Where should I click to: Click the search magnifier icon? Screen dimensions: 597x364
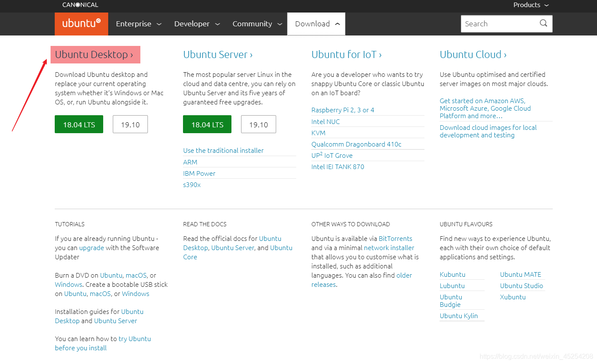[543, 23]
